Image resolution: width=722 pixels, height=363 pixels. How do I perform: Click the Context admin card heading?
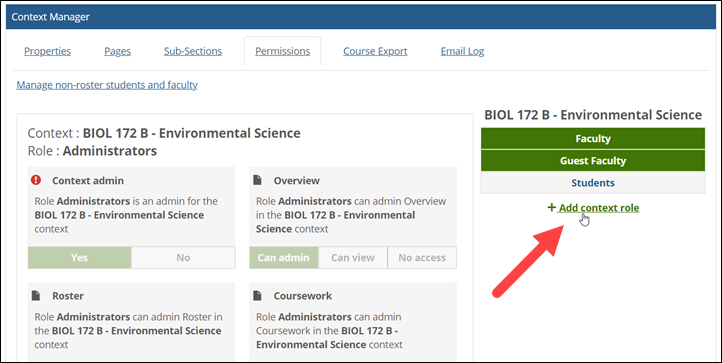coord(88,181)
